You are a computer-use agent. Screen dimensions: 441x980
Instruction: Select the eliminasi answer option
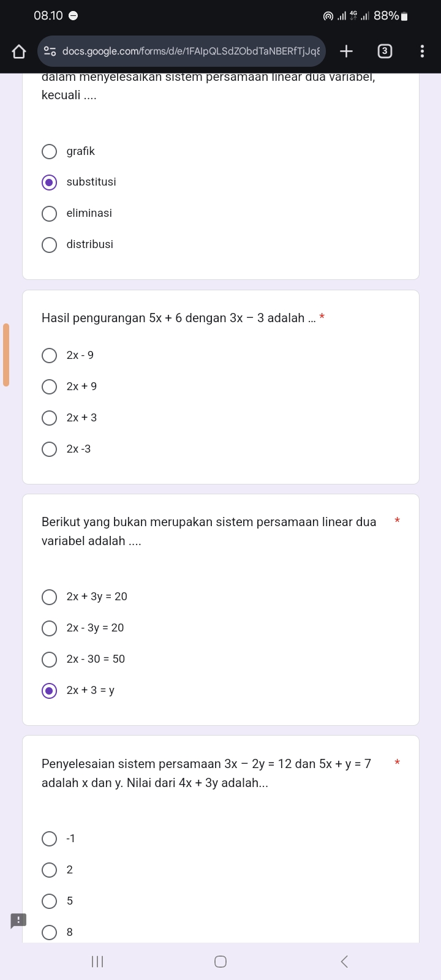[x=49, y=213]
